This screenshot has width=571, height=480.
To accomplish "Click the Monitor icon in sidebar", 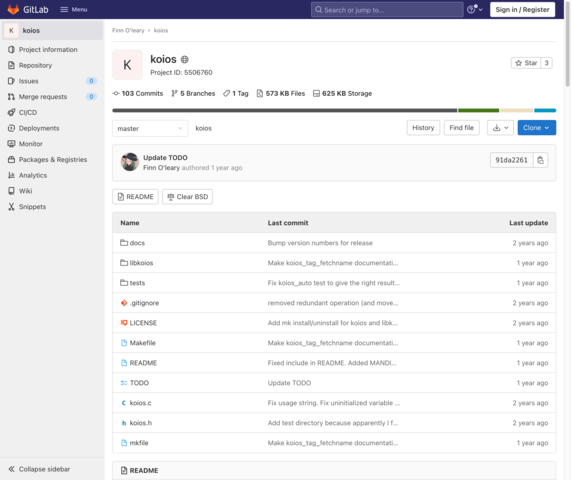I will click(12, 144).
